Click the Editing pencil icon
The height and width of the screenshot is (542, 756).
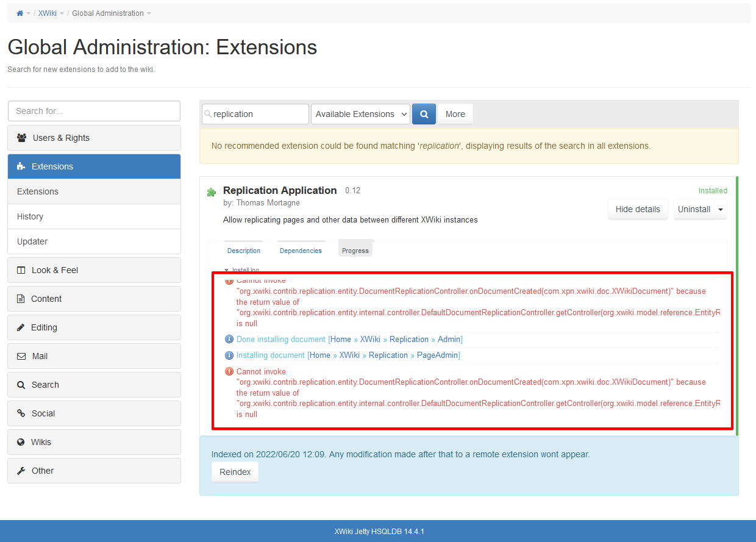(x=21, y=327)
